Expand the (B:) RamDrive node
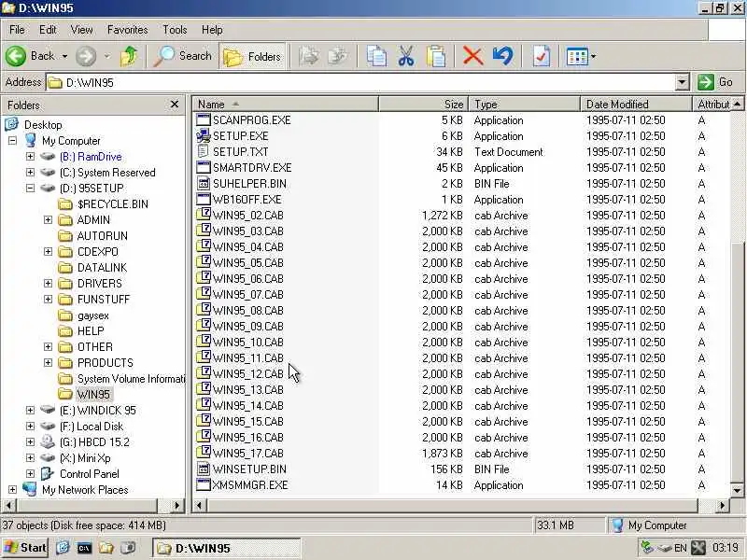 click(x=30, y=156)
